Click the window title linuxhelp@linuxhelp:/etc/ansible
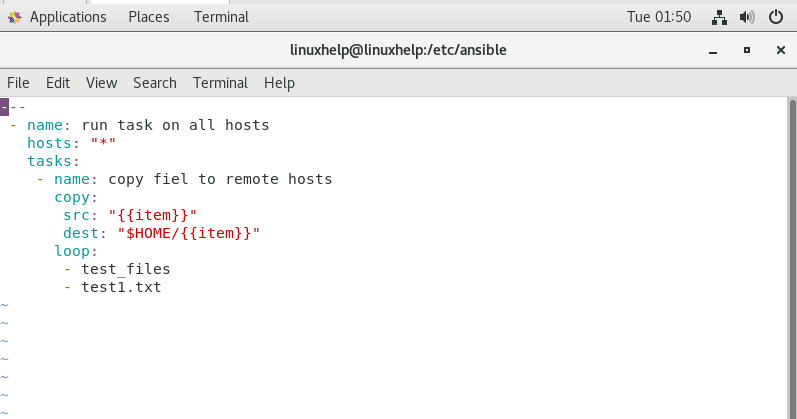 pos(398,50)
